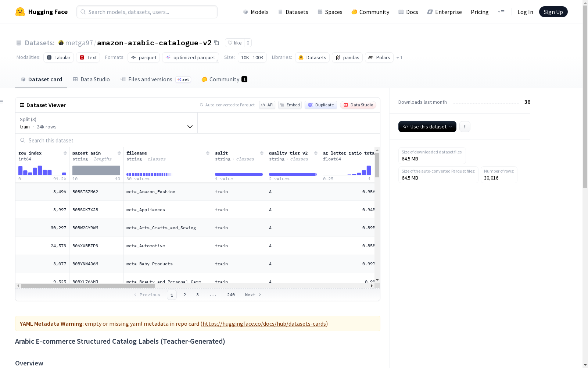Open the Files and versions tab
The height and width of the screenshot is (368, 588).
(x=156, y=79)
